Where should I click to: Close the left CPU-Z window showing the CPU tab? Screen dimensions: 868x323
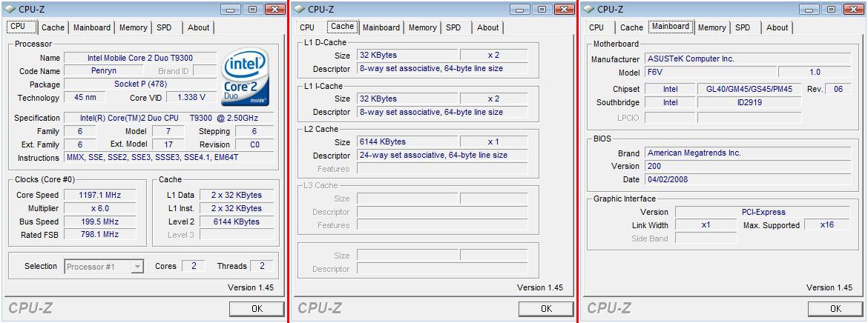(275, 9)
